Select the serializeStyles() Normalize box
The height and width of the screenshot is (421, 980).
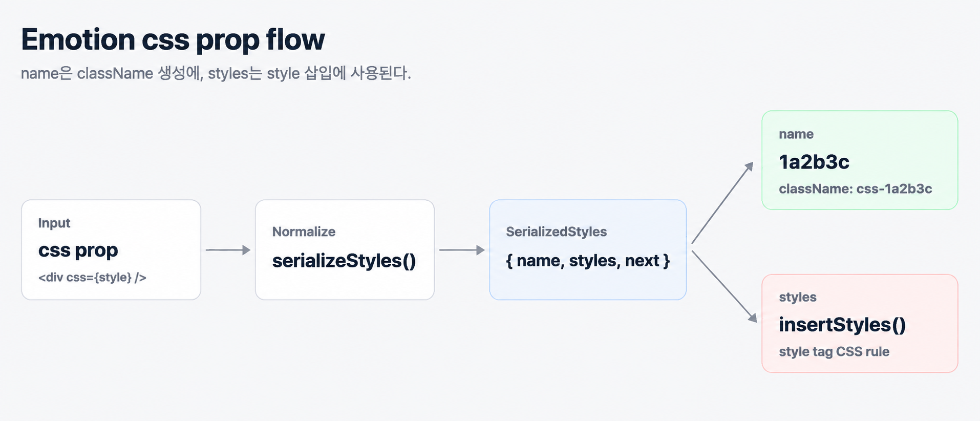345,250
